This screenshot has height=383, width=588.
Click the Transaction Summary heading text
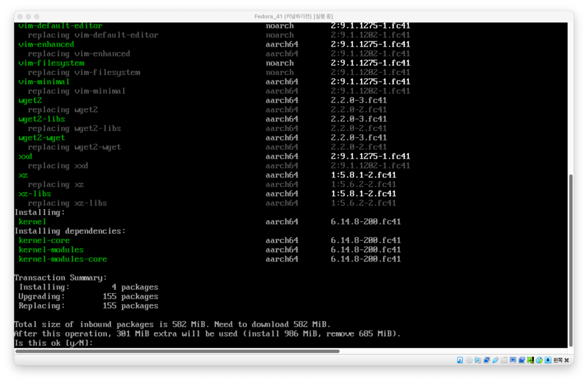pos(60,278)
